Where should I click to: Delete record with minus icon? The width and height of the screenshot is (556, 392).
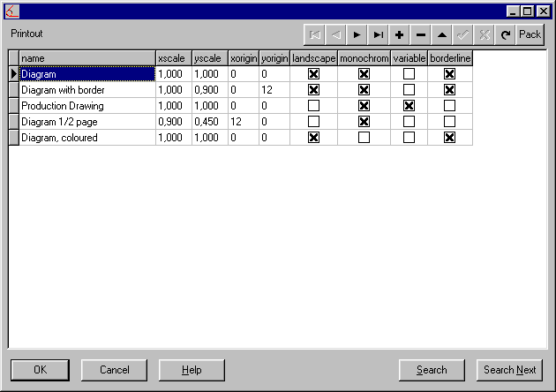click(x=420, y=34)
